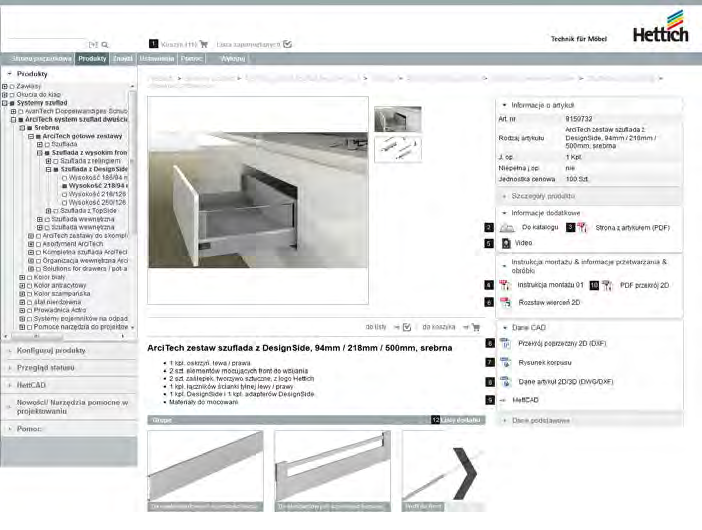Open the Przegląd statusu panel

69,368
